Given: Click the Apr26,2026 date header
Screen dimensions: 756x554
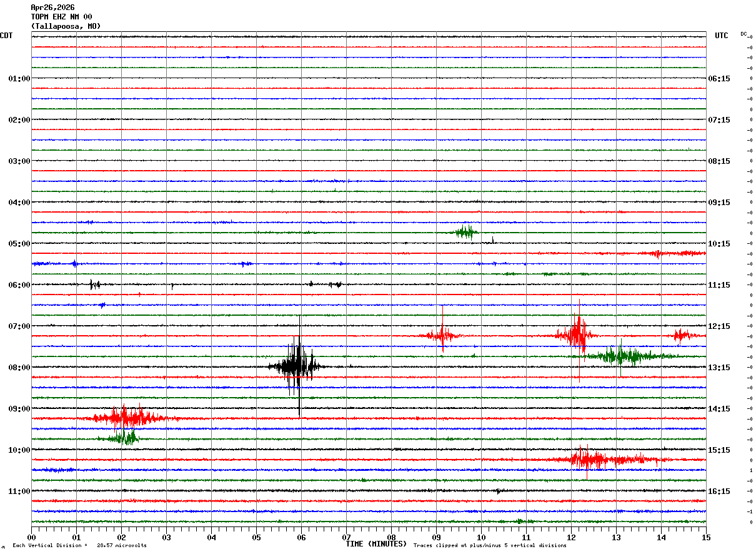Looking at the screenshot, I should (52, 8).
